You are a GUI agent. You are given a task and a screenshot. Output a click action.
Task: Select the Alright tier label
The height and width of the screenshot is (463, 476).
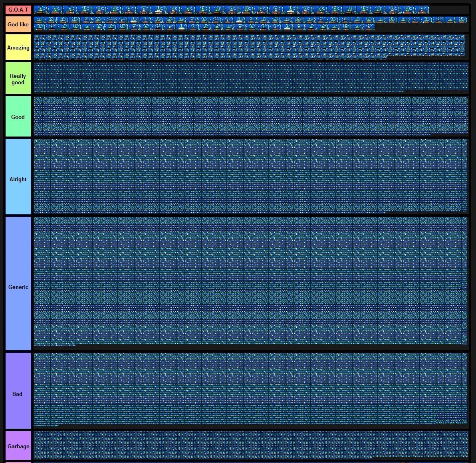tap(18, 179)
